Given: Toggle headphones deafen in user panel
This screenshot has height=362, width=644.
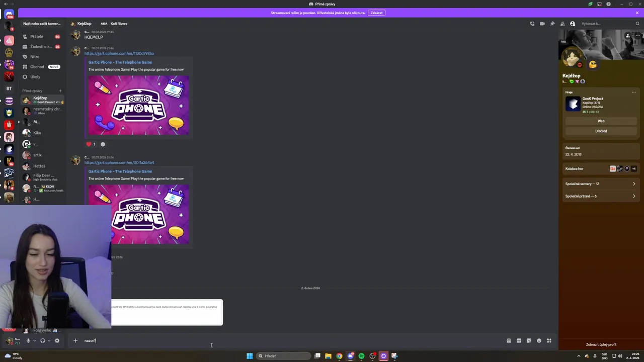Looking at the screenshot, I should (43, 340).
